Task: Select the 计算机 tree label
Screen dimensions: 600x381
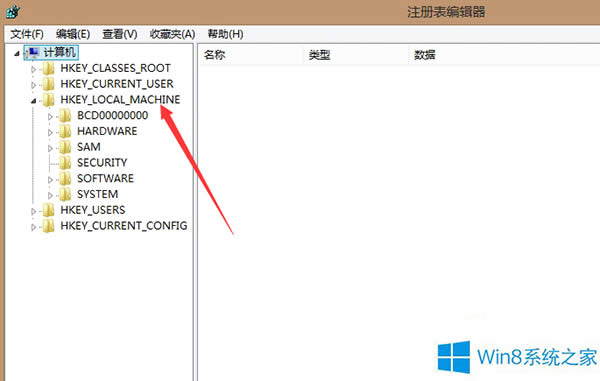Action: (x=60, y=52)
